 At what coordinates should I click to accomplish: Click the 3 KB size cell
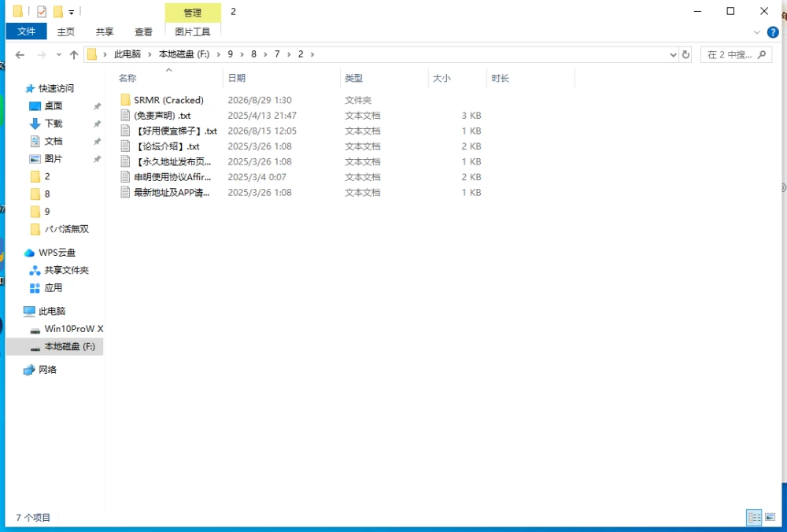[471, 116]
